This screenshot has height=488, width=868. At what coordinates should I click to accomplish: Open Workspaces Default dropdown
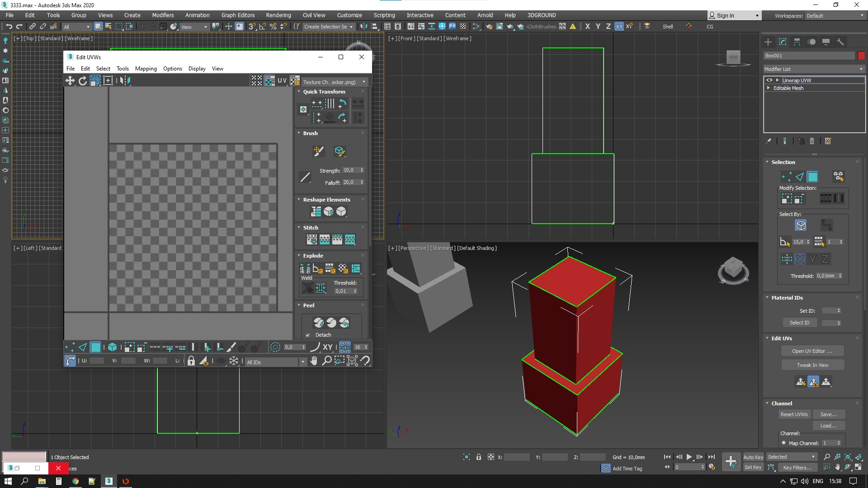click(835, 16)
